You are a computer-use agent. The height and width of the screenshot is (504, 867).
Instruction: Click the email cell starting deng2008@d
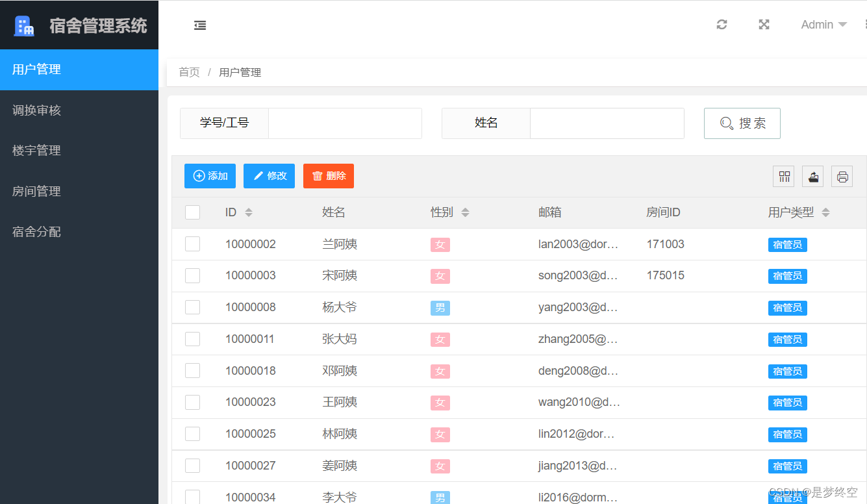coord(579,371)
